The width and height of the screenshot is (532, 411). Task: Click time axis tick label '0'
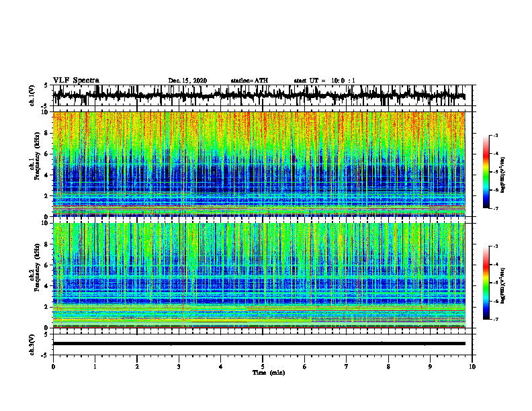point(53,367)
